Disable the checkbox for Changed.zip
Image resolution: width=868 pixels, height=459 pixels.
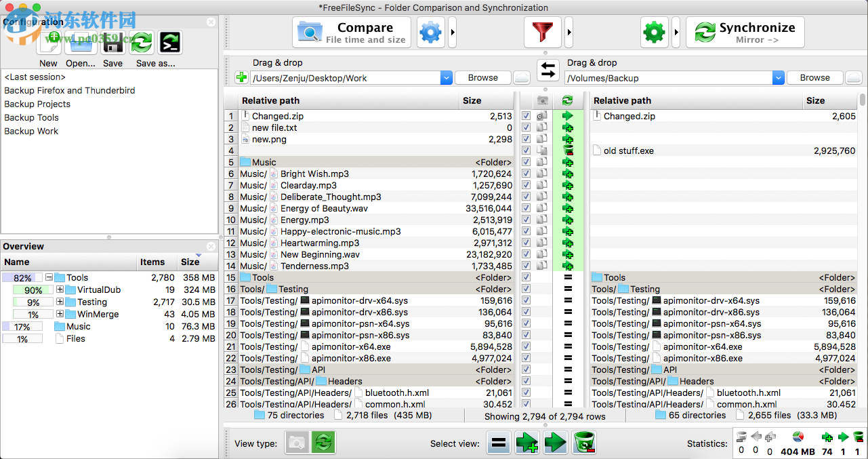pyautogui.click(x=526, y=115)
